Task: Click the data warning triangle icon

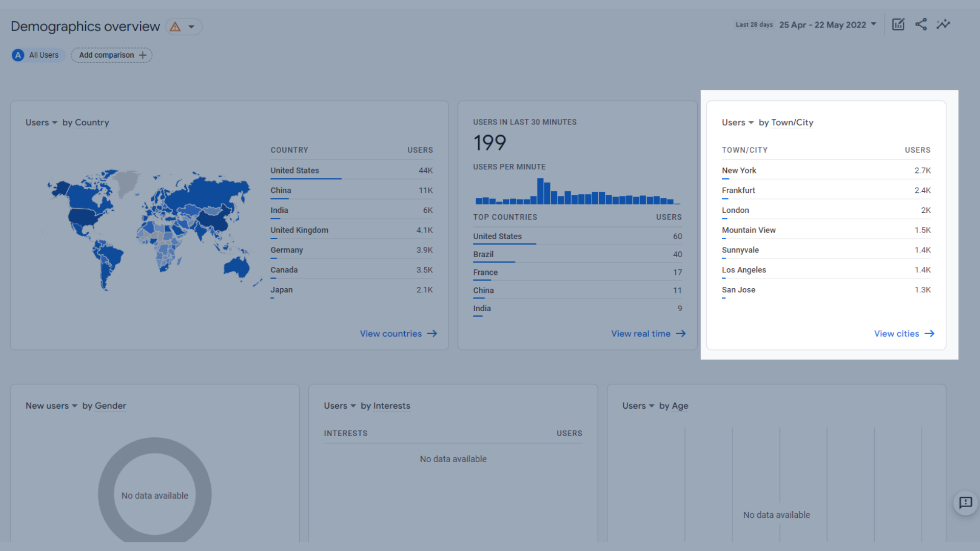Action: click(175, 27)
